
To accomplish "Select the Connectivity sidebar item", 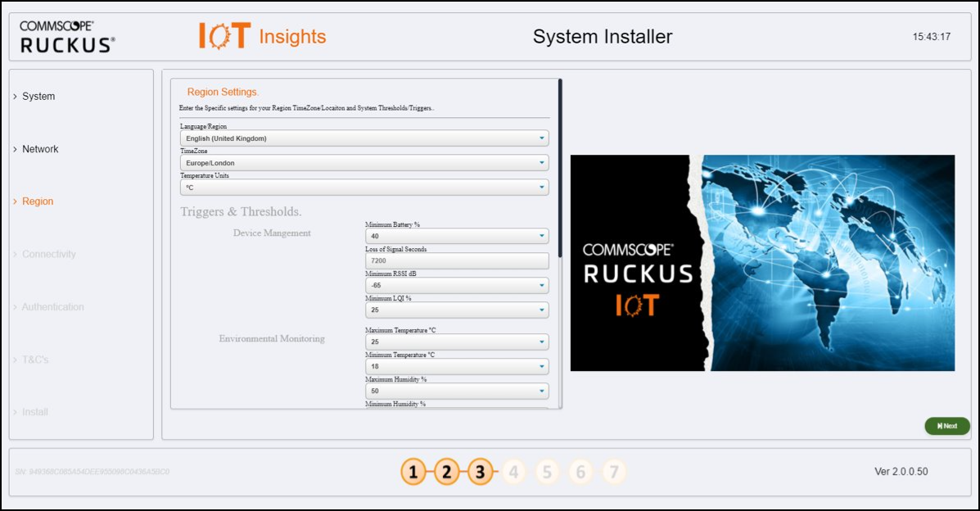I will [x=49, y=254].
